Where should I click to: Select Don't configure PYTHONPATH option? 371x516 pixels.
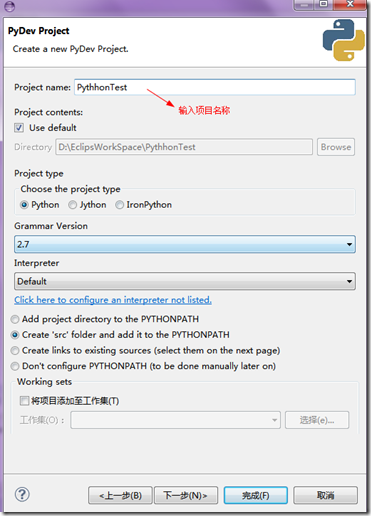15,366
